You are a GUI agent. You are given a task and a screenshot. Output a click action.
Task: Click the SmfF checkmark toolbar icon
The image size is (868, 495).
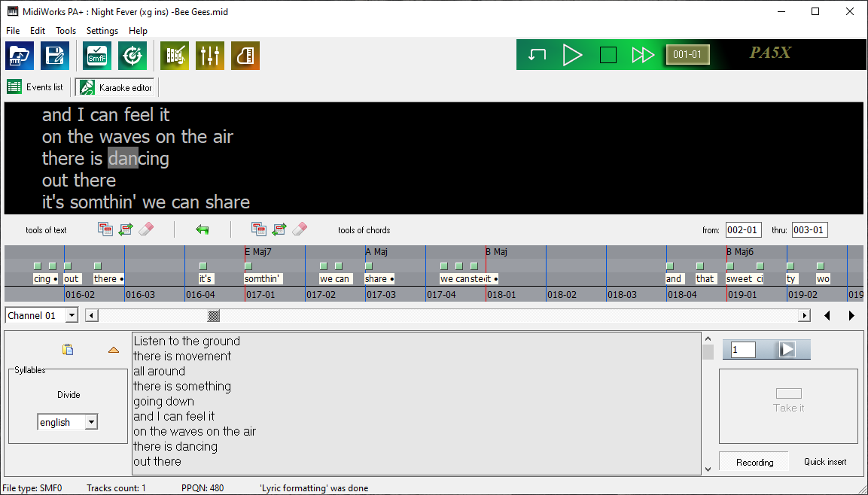click(x=97, y=56)
